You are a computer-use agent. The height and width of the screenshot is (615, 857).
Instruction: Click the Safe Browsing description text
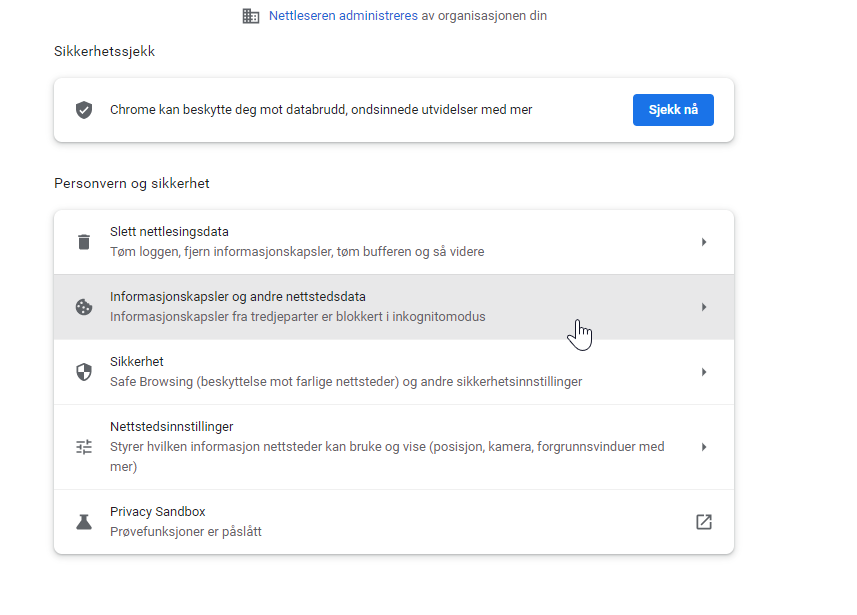[x=346, y=382]
